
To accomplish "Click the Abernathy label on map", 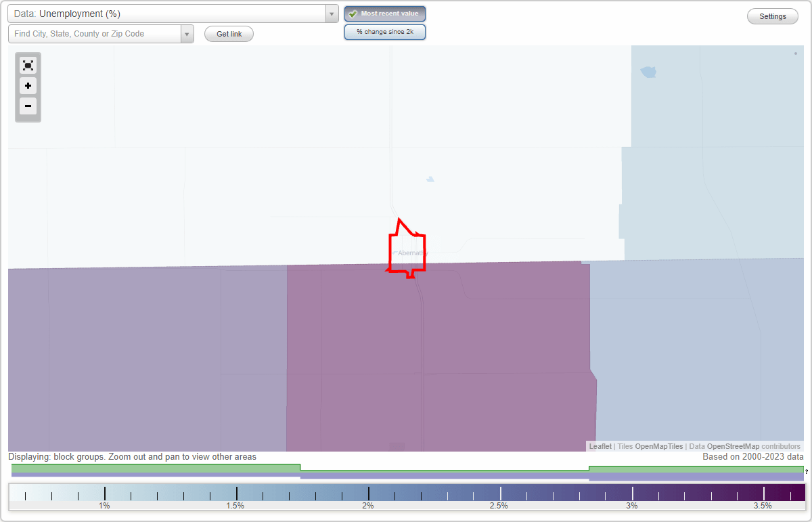I will coord(413,253).
